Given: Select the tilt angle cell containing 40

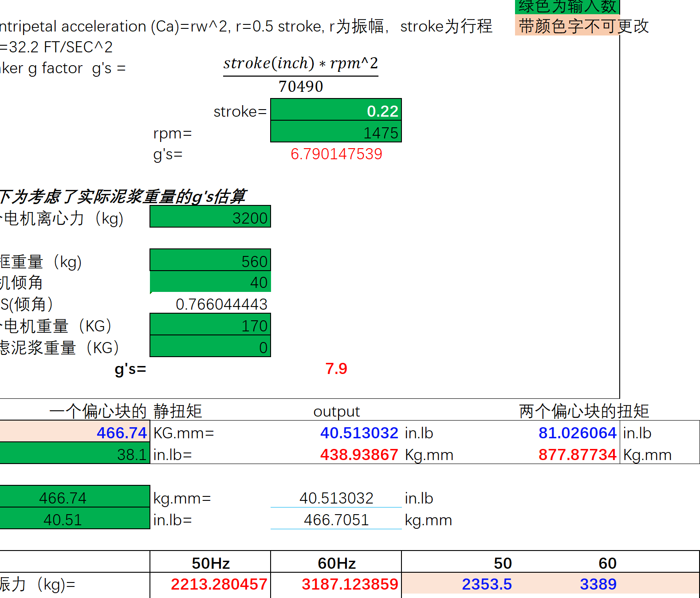Looking at the screenshot, I should click(210, 282).
